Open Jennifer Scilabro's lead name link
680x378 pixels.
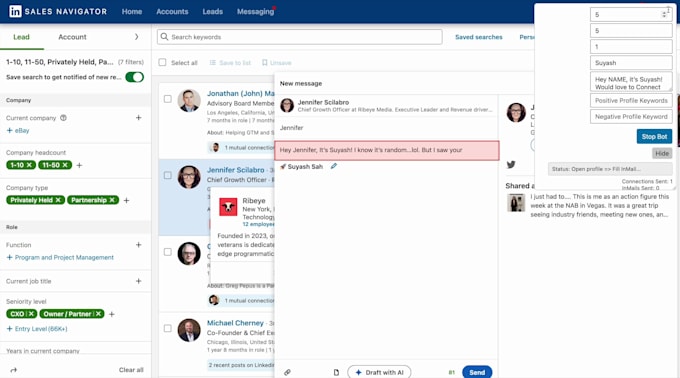pos(235,170)
